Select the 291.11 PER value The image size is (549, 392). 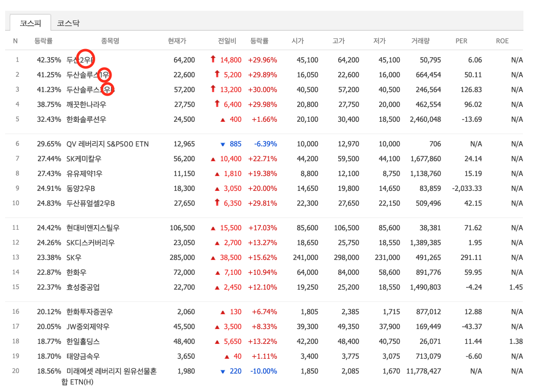[x=471, y=257]
